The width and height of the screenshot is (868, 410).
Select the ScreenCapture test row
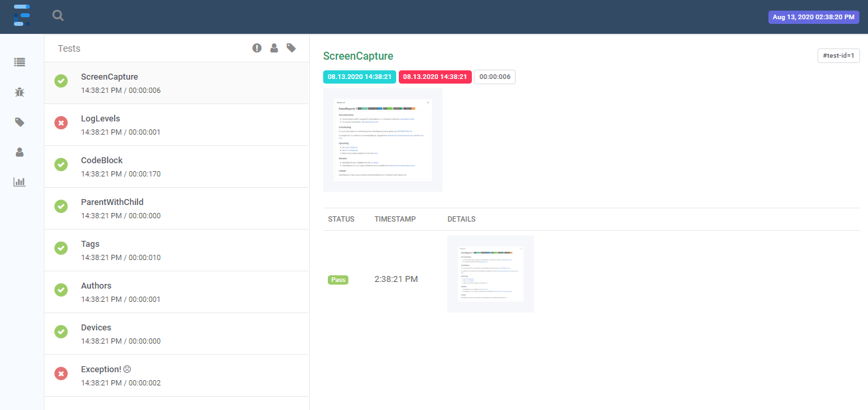pos(177,83)
